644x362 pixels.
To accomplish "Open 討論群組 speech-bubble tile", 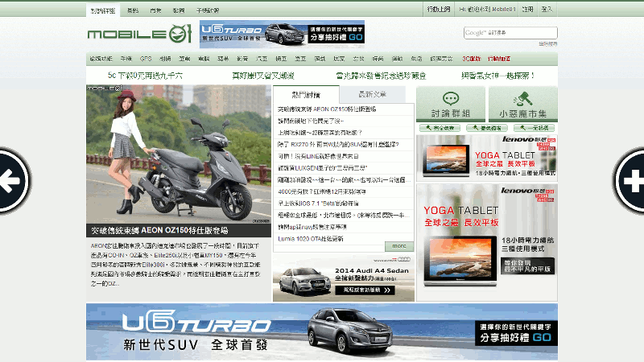I will [x=451, y=105].
